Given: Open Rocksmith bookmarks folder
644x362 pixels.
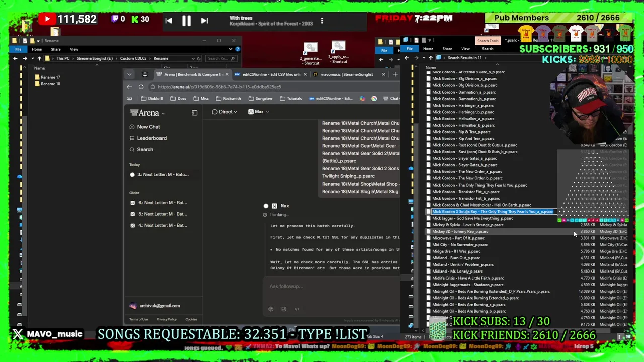Looking at the screenshot, I should (229, 99).
